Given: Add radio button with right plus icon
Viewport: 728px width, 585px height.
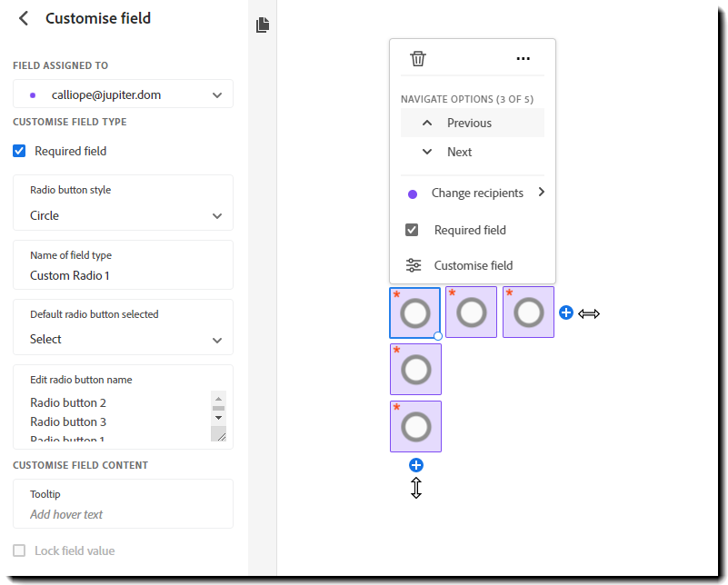Looking at the screenshot, I should tap(566, 312).
